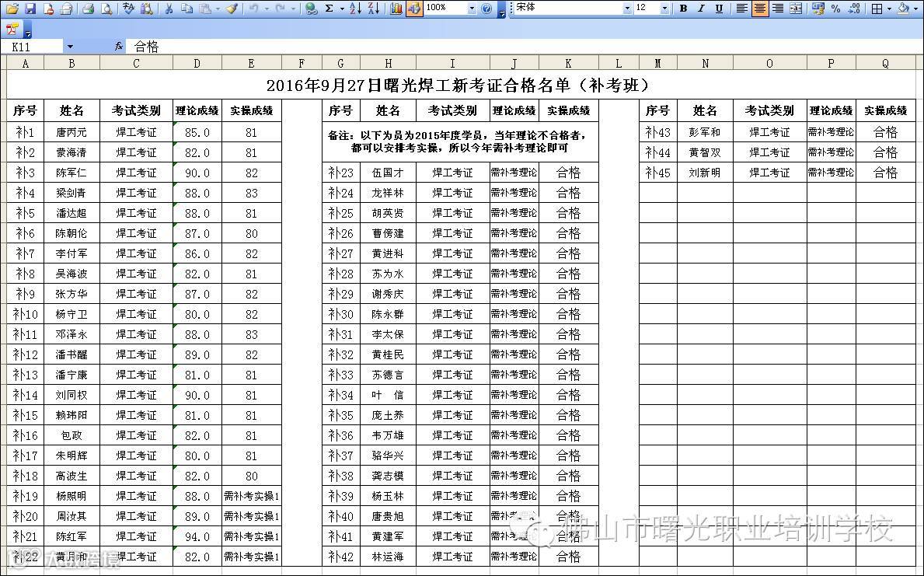Click the Paste clipboard icon
The width and height of the screenshot is (924, 576).
point(205,9)
